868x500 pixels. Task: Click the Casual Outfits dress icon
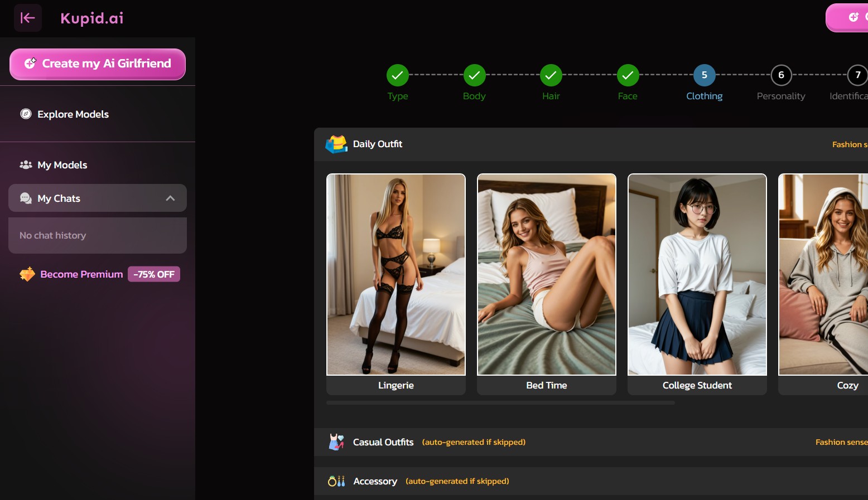336,442
